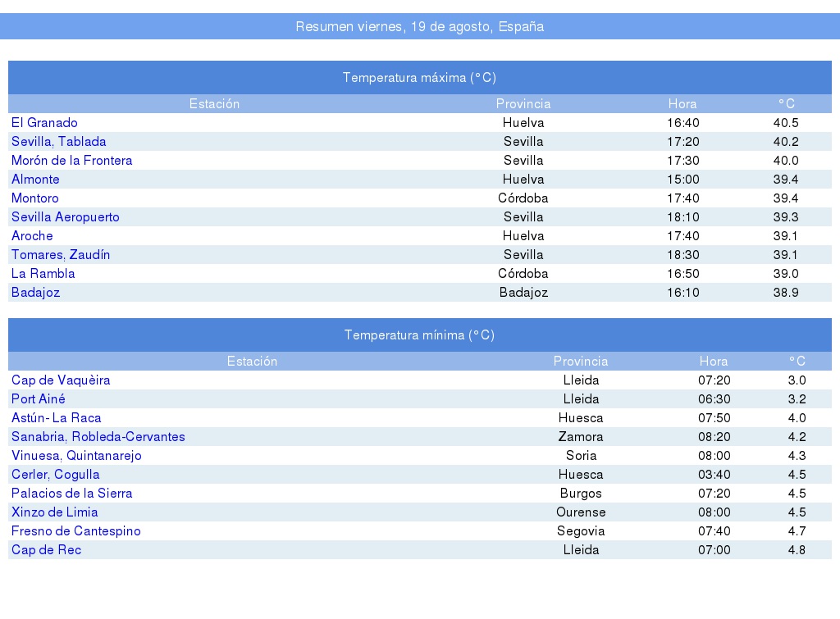Viewport: 840px width, 619px height.
Task: Click the 4.2 value for Sanabria, Robleda-Cervantes
Action: 797,436
